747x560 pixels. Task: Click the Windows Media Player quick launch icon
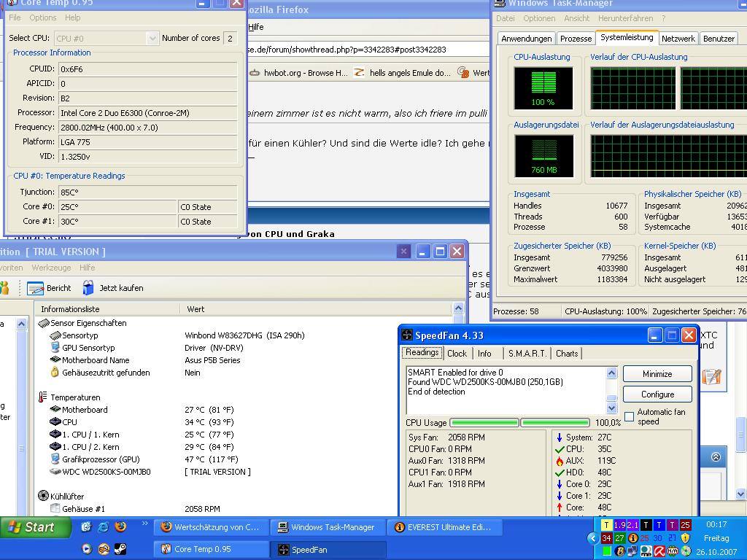(x=86, y=549)
